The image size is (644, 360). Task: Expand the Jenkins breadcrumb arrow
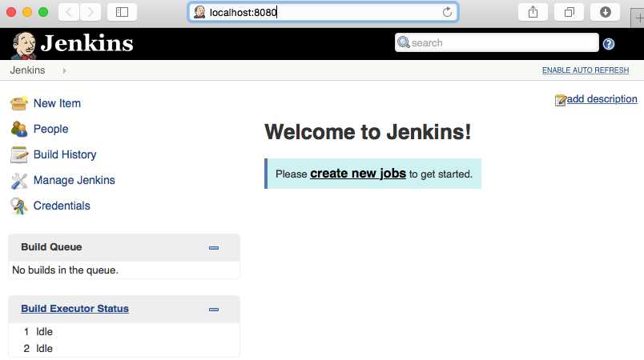pyautogui.click(x=65, y=70)
